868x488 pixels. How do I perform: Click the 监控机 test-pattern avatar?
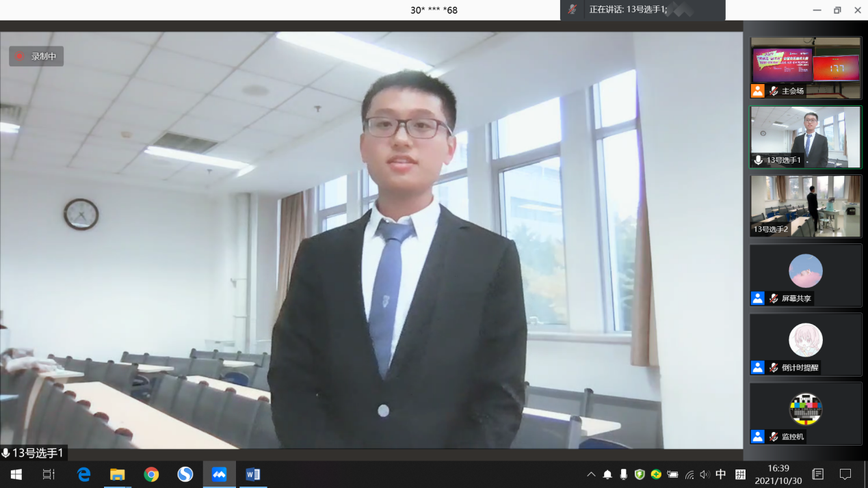pyautogui.click(x=805, y=409)
